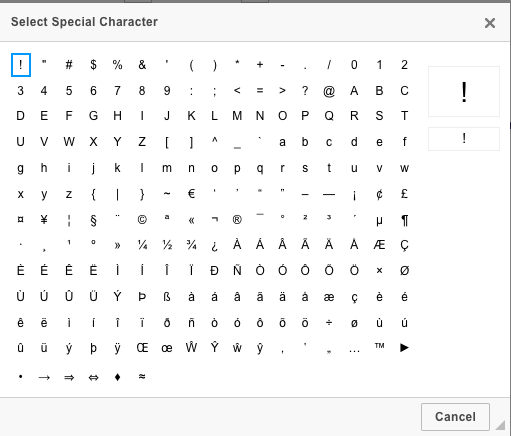Select the black triangle ▶ symbol
The height and width of the screenshot is (436, 511).
[404, 347]
